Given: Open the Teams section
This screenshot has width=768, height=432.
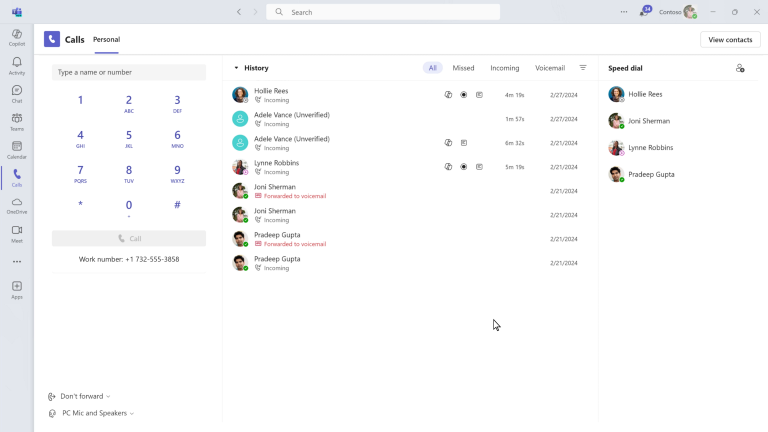Looking at the screenshot, I should 17,122.
